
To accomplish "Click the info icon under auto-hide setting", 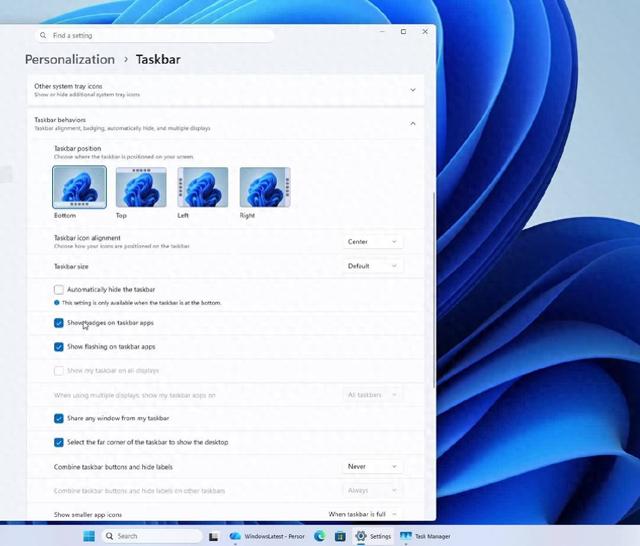I will (57, 303).
